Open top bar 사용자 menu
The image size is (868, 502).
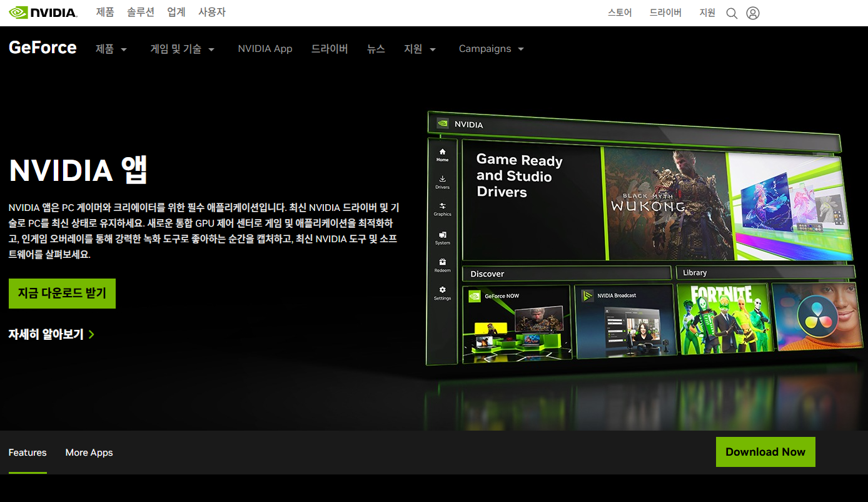(212, 13)
